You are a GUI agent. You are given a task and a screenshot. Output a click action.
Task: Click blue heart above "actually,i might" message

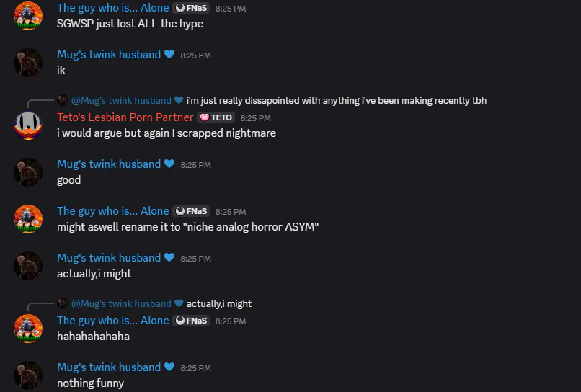pyautogui.click(x=169, y=258)
